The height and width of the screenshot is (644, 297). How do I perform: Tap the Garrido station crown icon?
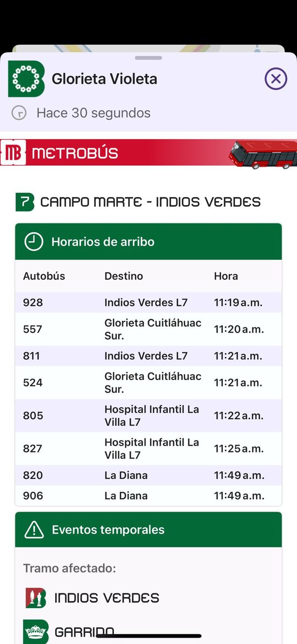35,631
